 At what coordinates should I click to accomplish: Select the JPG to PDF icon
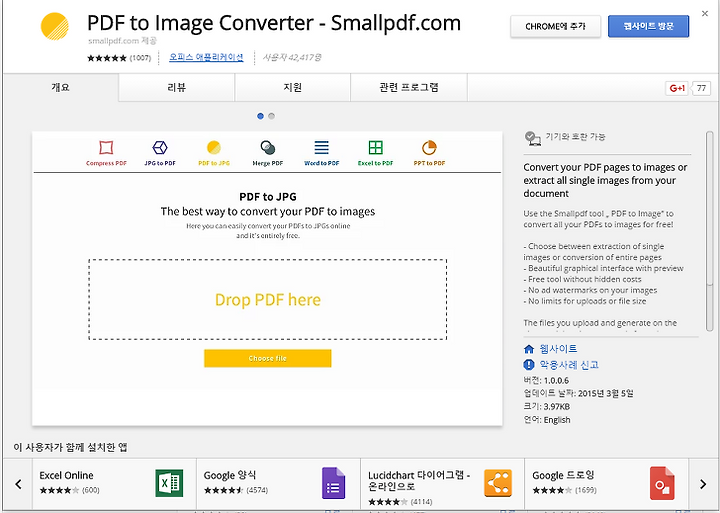[x=160, y=147]
